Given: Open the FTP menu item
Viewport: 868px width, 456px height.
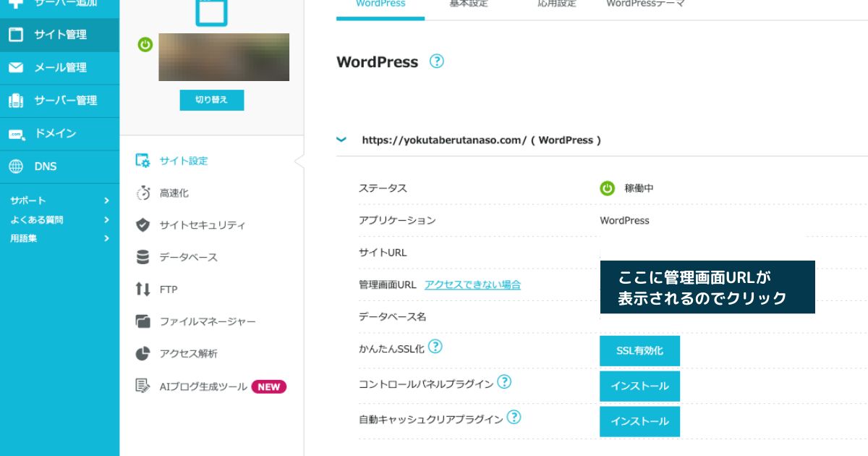Looking at the screenshot, I should 169,290.
